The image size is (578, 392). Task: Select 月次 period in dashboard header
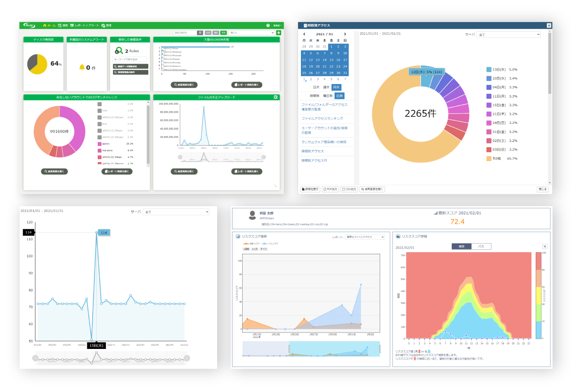click(223, 33)
